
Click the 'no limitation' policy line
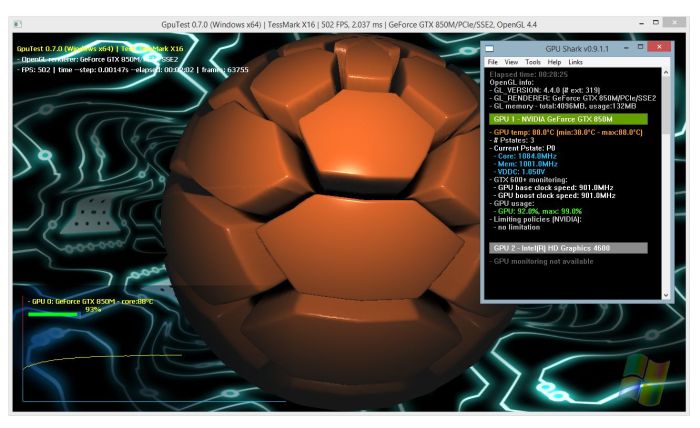pyautogui.click(x=517, y=227)
